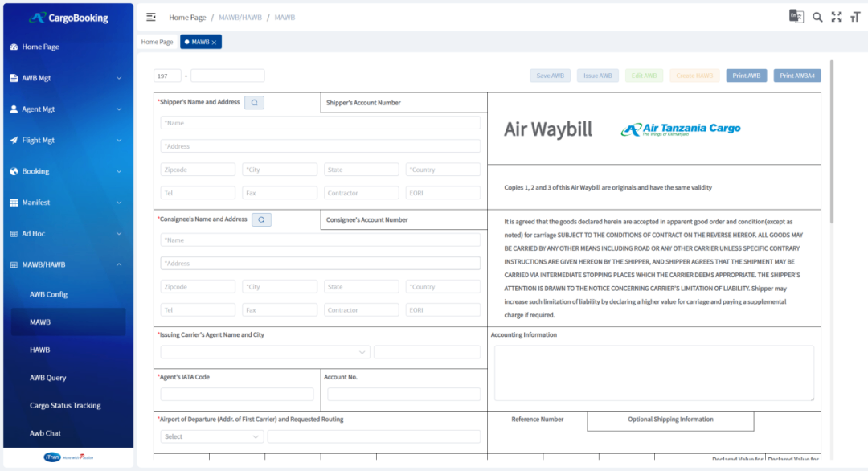Expand the Booking menu chevron
Viewport: 868px width, 471px height.
point(119,171)
